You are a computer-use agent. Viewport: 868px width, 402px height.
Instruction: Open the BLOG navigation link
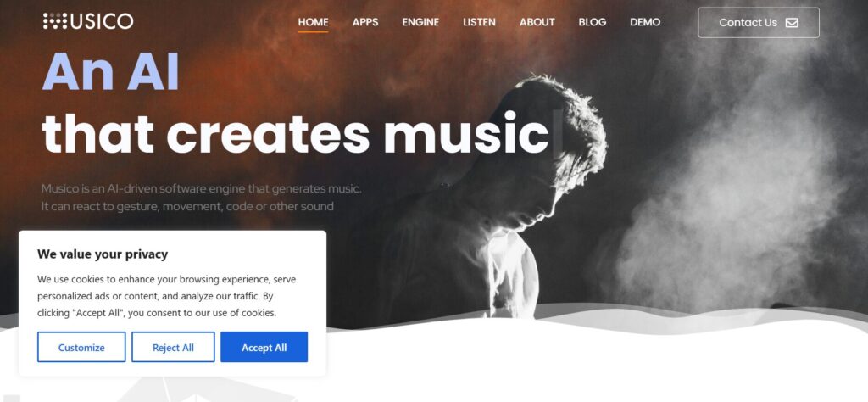[x=593, y=22]
